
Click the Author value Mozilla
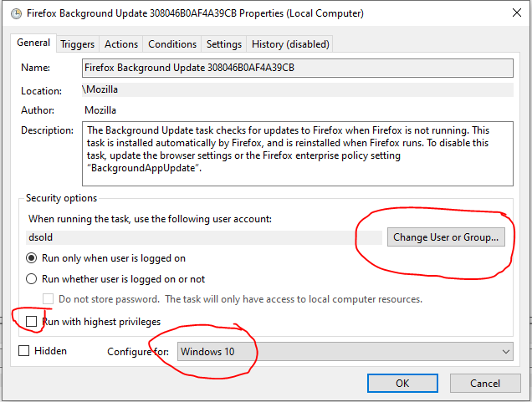(100, 110)
